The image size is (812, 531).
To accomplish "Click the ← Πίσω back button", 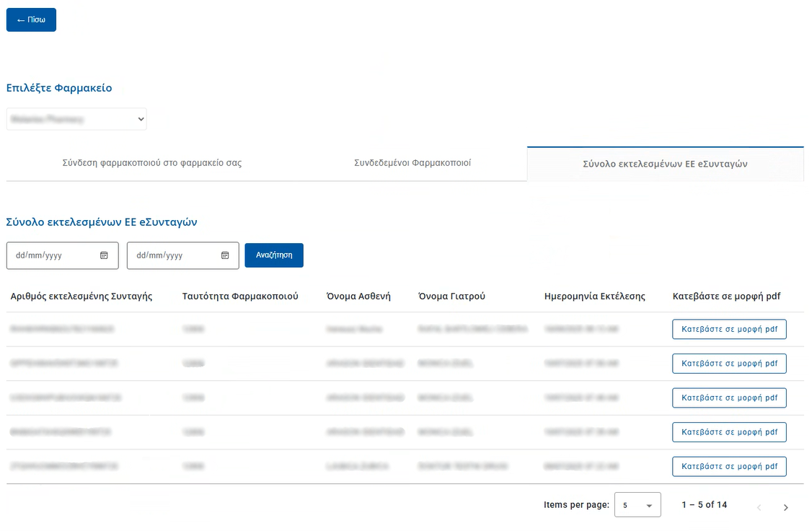I will [x=31, y=19].
